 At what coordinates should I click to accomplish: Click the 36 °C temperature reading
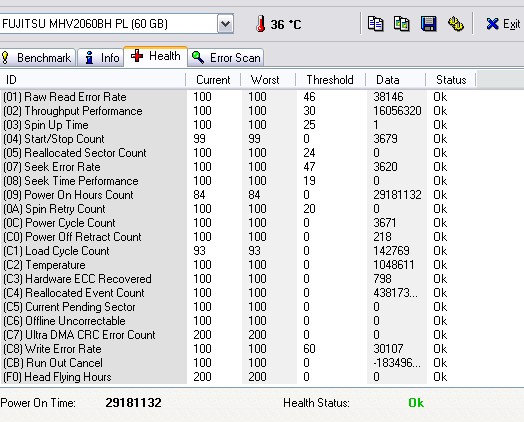point(286,25)
